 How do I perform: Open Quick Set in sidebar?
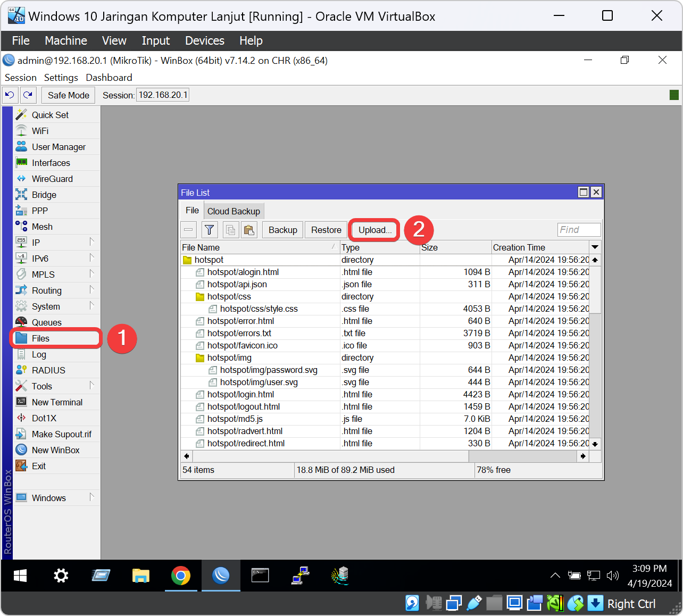[56, 115]
